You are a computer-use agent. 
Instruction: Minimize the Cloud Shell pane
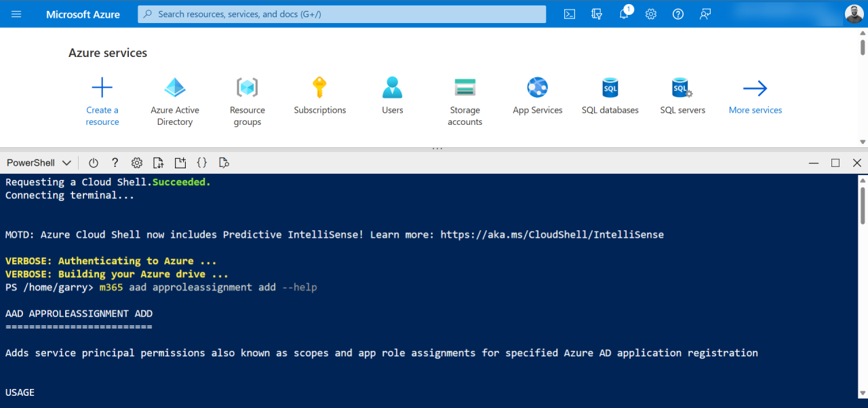[x=814, y=163]
